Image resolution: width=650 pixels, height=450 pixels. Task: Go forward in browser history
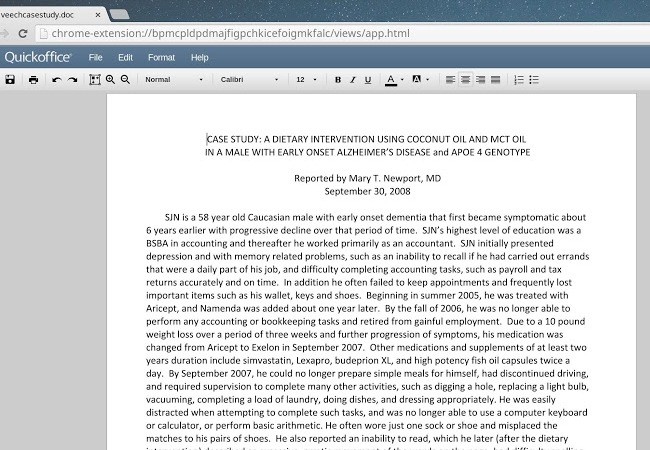4,34
